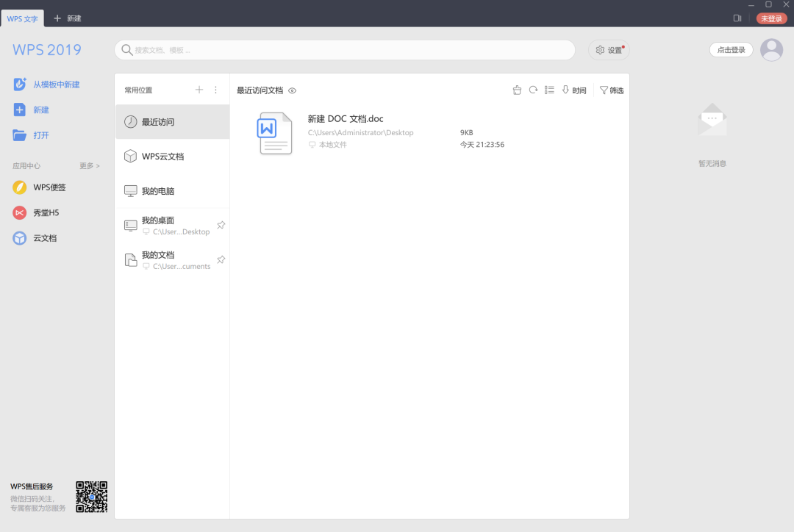Create a new document from template
The width and height of the screenshot is (794, 532).
[x=46, y=85]
